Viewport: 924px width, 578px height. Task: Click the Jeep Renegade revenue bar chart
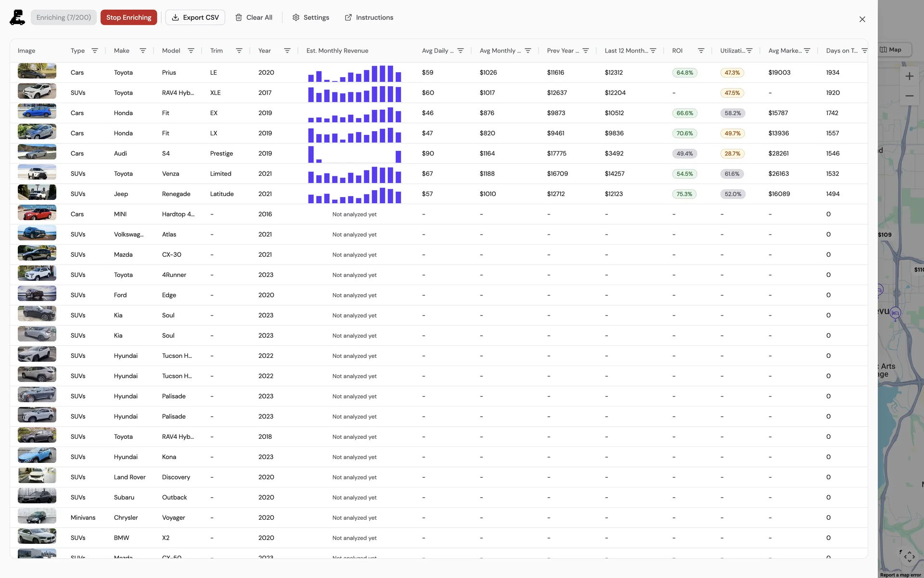(355, 194)
